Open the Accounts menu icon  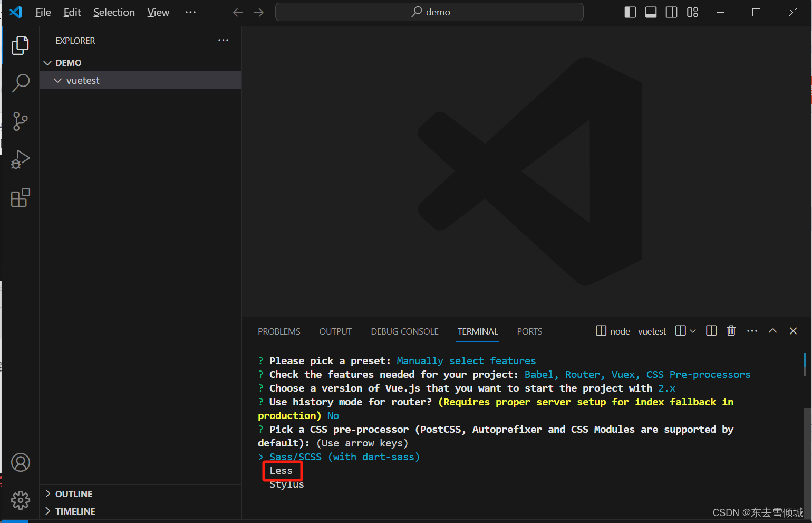pos(21,462)
